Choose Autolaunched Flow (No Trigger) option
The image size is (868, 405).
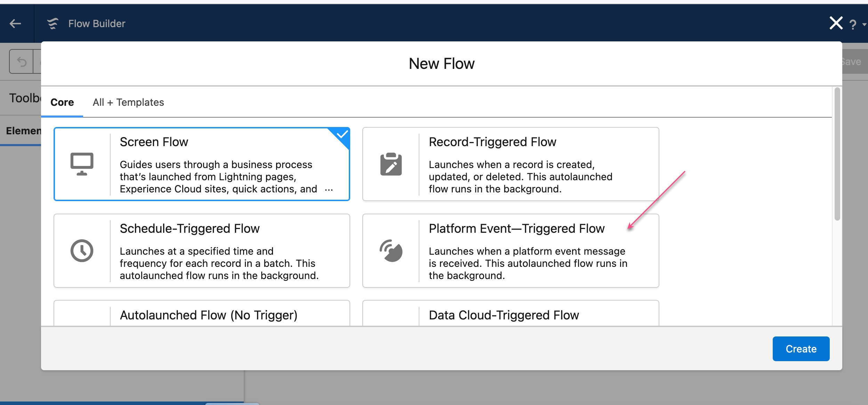pyautogui.click(x=202, y=313)
